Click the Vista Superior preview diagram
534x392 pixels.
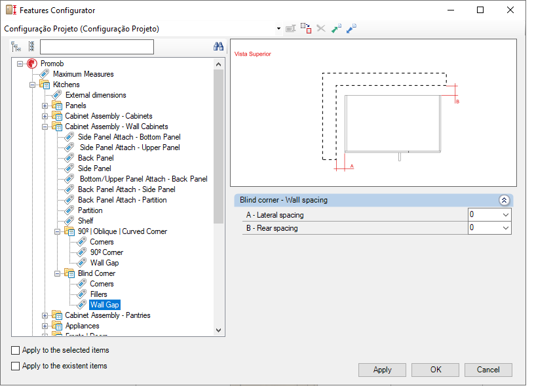point(373,113)
